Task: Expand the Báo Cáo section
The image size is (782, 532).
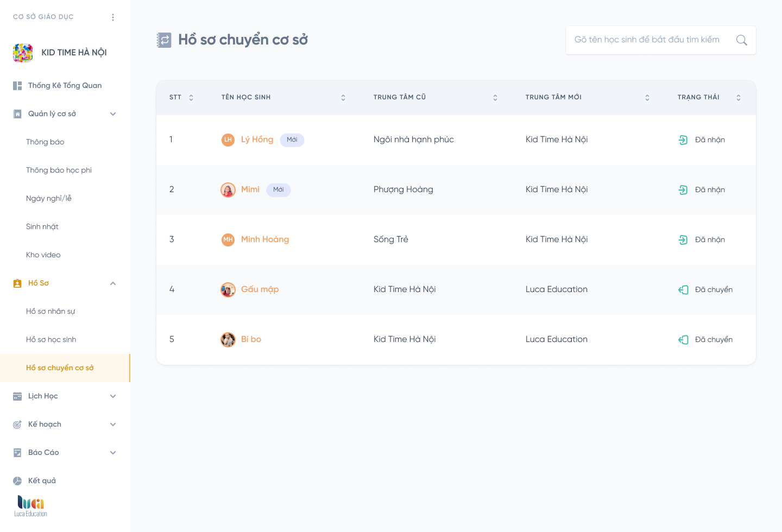Action: pyautogui.click(x=113, y=453)
